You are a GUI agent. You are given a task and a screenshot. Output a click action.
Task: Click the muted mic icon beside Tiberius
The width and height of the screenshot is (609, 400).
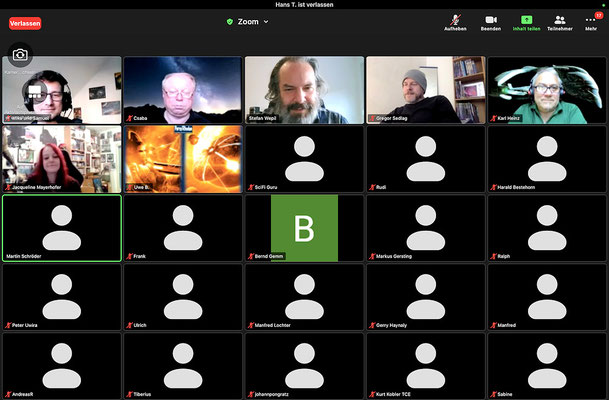[x=129, y=394]
